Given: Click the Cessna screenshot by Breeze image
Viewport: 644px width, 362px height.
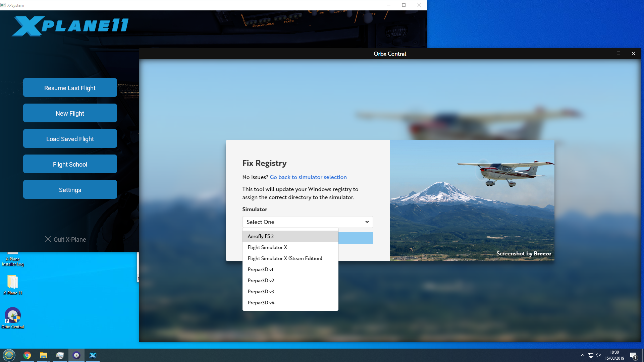Looking at the screenshot, I should coord(472,200).
